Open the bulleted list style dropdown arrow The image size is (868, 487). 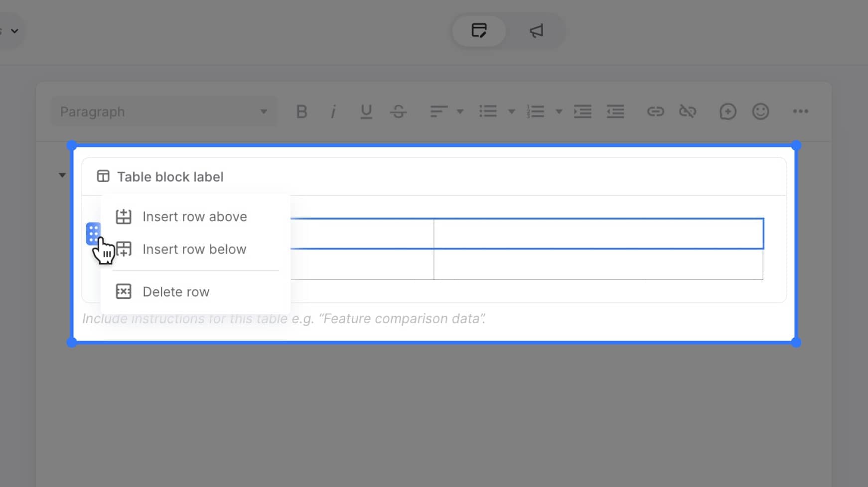[x=511, y=112]
